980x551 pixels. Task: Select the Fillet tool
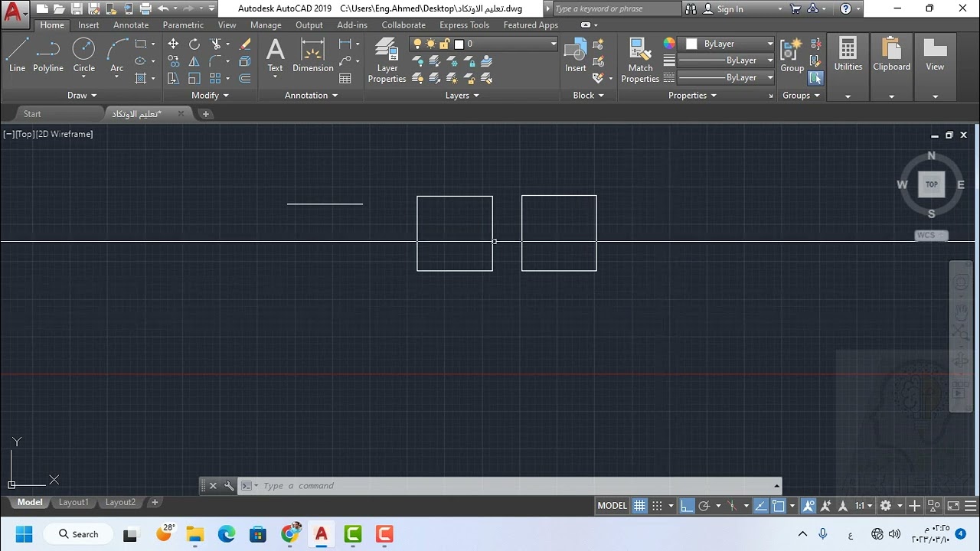[x=216, y=61]
